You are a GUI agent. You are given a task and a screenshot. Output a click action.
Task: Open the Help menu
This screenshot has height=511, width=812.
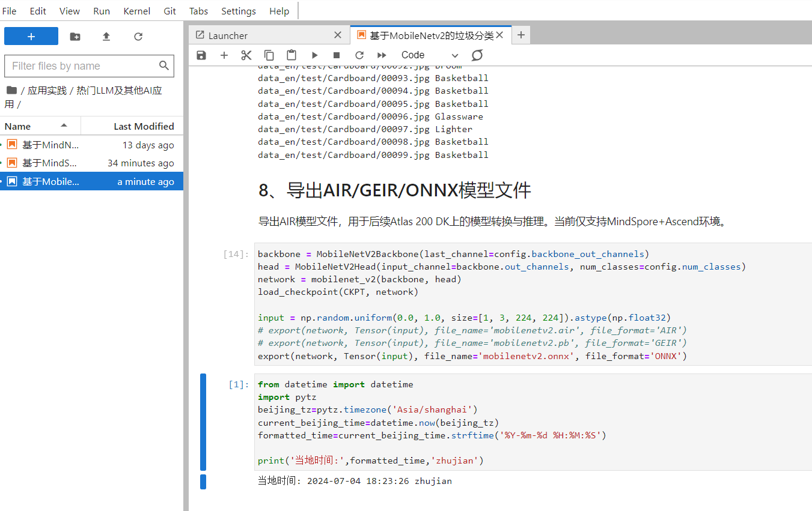279,11
